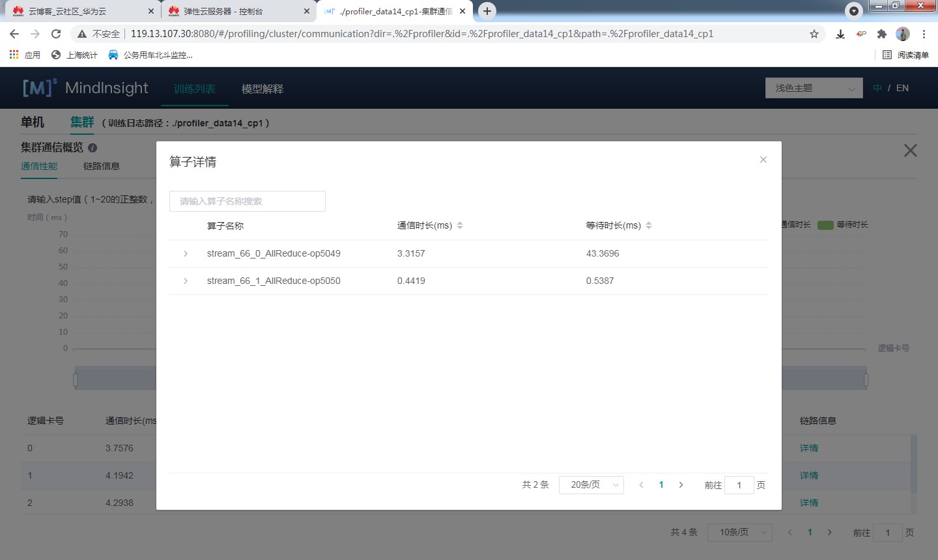The width and height of the screenshot is (938, 560).
Task: Open the 通信性能 sub-tab
Action: tap(39, 166)
